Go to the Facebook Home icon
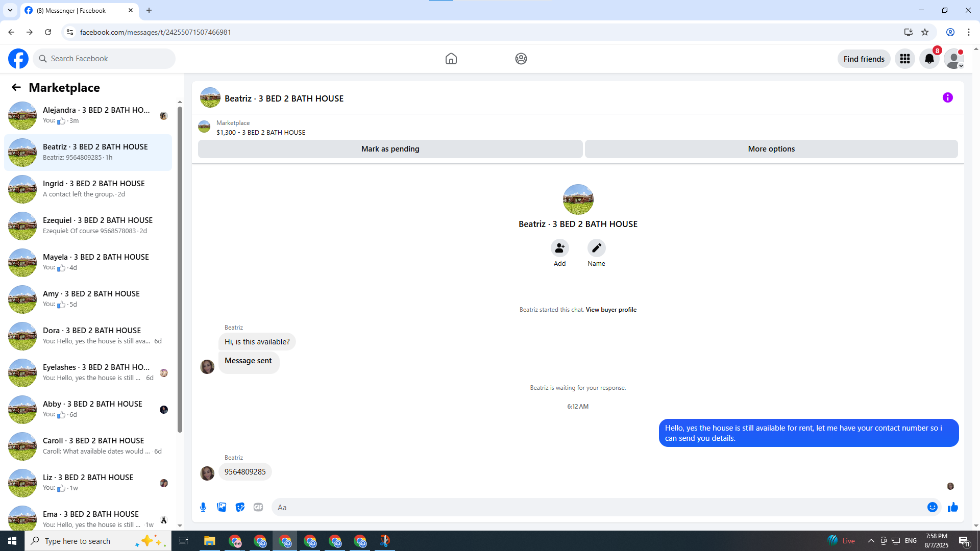 451,59
